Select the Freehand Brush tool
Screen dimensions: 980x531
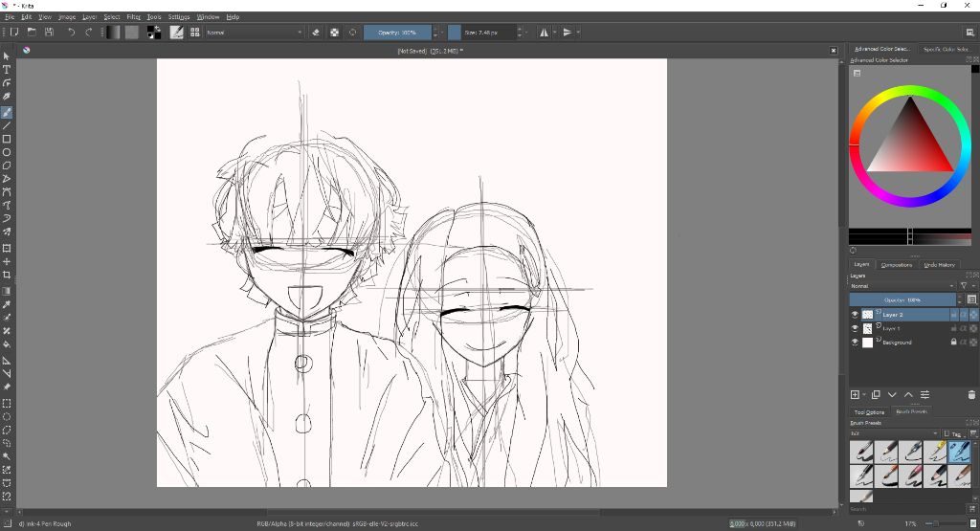click(x=7, y=113)
